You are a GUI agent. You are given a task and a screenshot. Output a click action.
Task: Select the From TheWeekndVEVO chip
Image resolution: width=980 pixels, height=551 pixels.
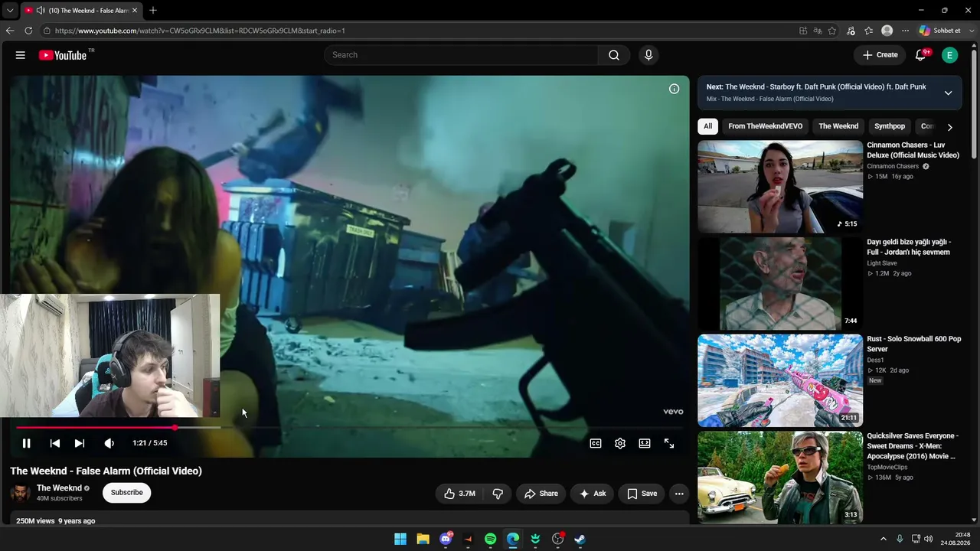click(766, 126)
